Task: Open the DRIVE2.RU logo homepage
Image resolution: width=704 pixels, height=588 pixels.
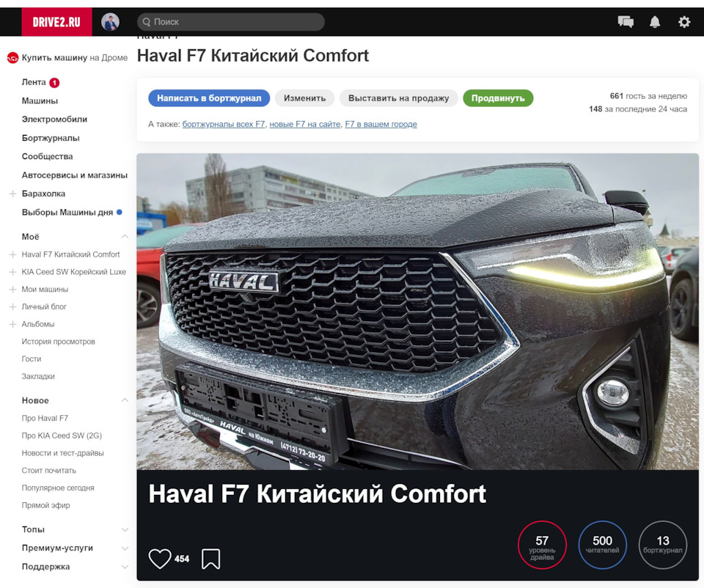Action: click(56, 21)
